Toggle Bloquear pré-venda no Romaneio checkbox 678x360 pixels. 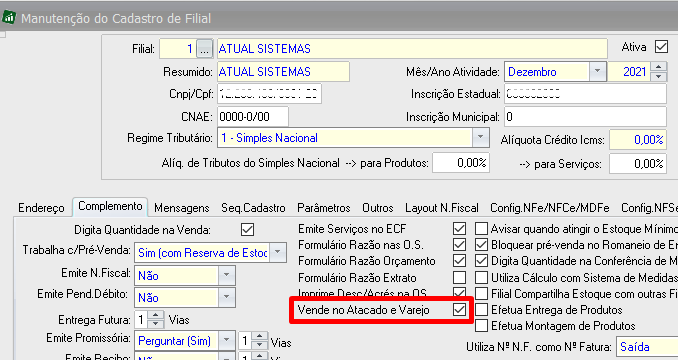click(x=481, y=245)
